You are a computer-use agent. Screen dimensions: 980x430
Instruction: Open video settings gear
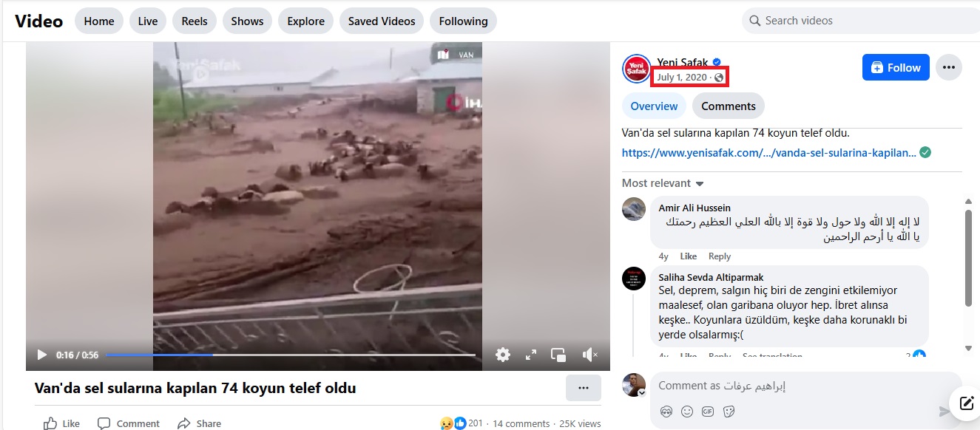503,355
